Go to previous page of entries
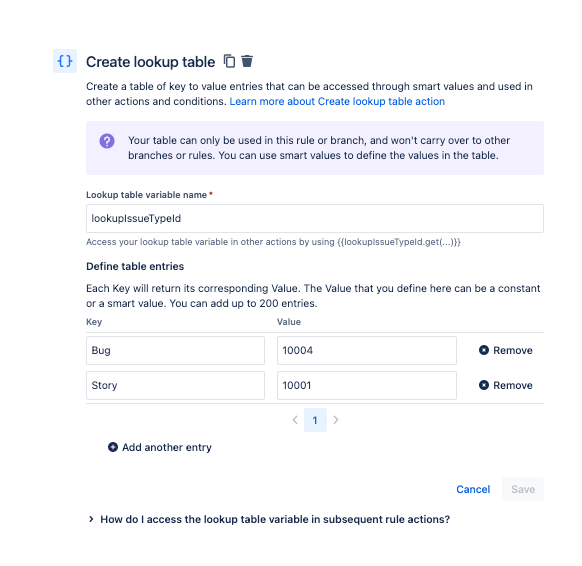Viewport: 582px width, 566px height. (x=295, y=420)
